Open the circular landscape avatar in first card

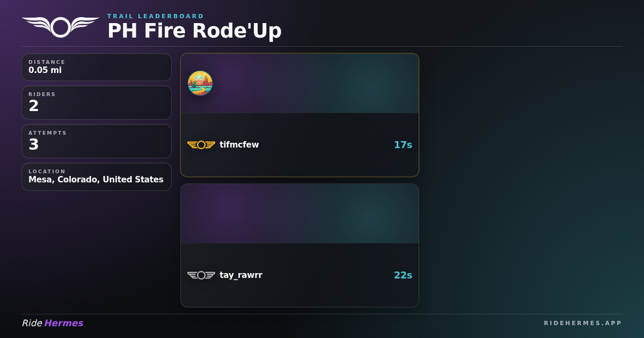pos(200,83)
